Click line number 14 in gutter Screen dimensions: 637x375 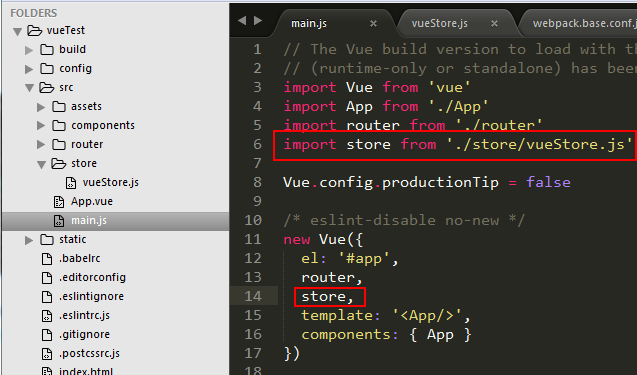[x=253, y=296]
